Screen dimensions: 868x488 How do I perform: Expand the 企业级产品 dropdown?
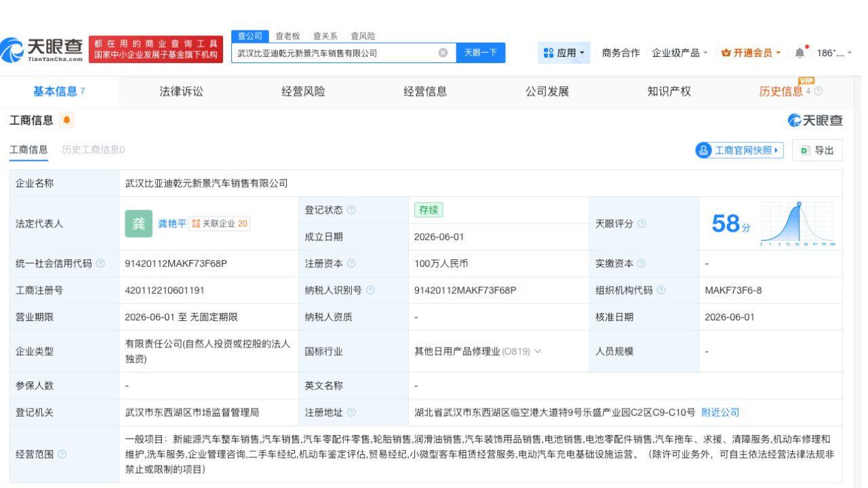tap(680, 52)
